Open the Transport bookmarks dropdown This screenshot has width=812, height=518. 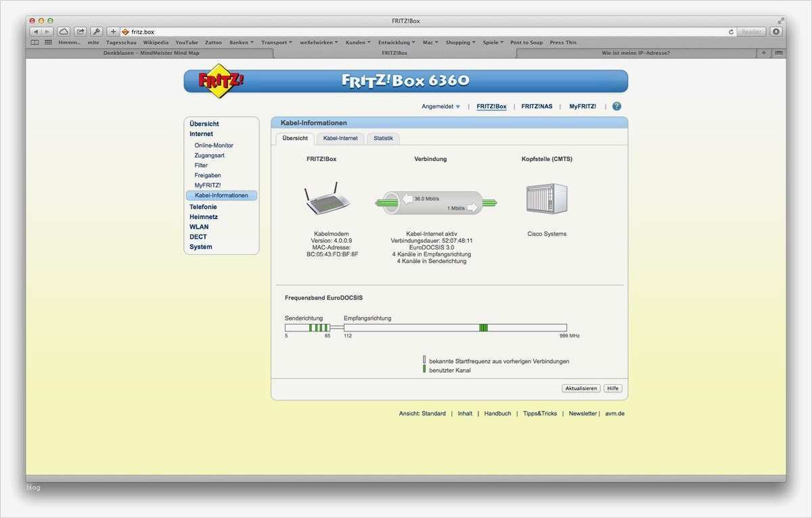pyautogui.click(x=277, y=42)
